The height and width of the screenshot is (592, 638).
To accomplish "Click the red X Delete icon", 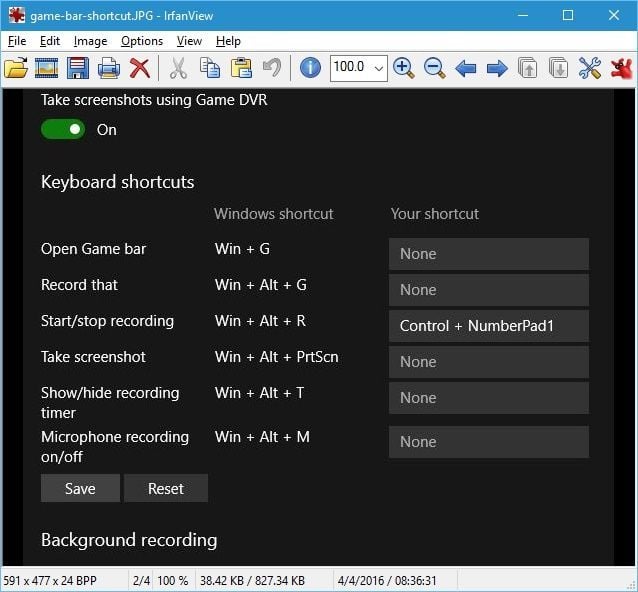I will click(x=140, y=68).
